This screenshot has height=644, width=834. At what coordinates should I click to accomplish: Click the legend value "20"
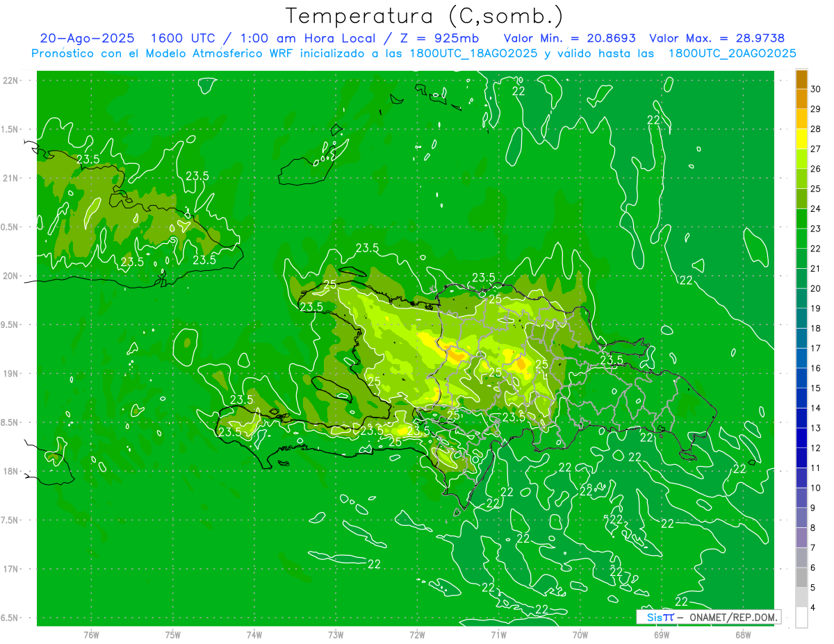pos(816,288)
